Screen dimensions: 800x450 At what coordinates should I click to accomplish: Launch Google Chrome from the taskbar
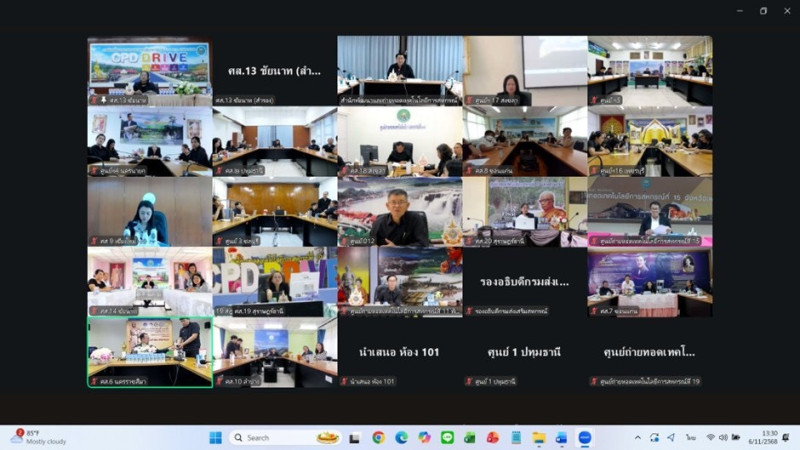click(x=378, y=438)
